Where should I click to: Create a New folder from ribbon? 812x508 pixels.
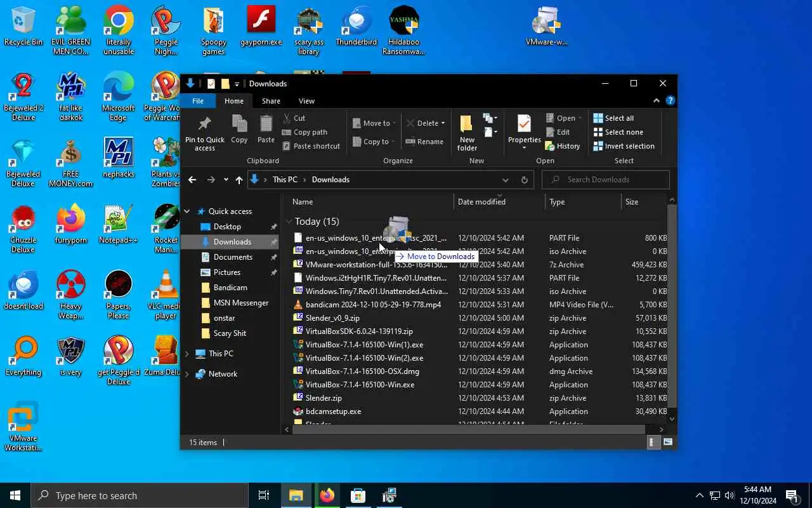(x=467, y=133)
